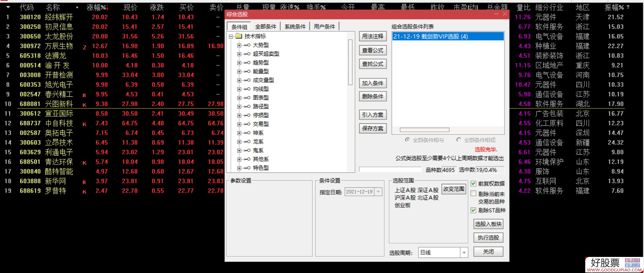Click the 关闭 button
The image size is (644, 273).
pyautogui.click(x=488, y=251)
